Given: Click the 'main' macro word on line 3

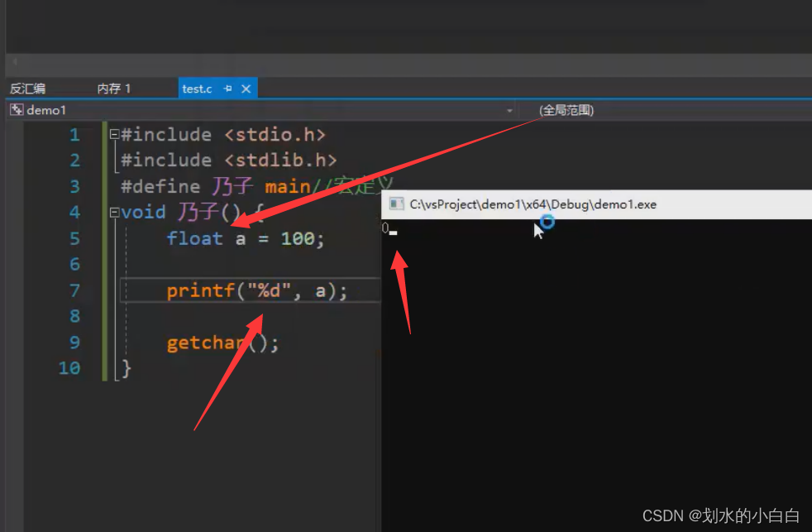Looking at the screenshot, I should [288, 186].
